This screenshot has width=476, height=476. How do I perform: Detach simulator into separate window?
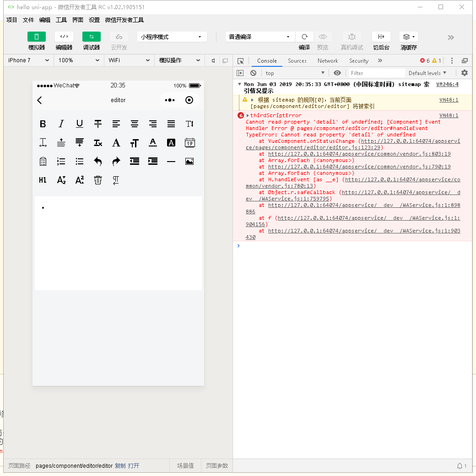[x=225, y=61]
